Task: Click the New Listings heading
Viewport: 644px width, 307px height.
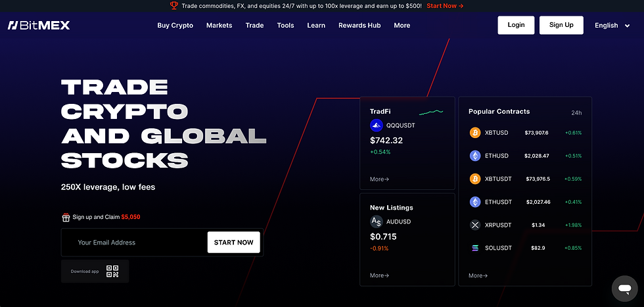Action: pos(392,208)
